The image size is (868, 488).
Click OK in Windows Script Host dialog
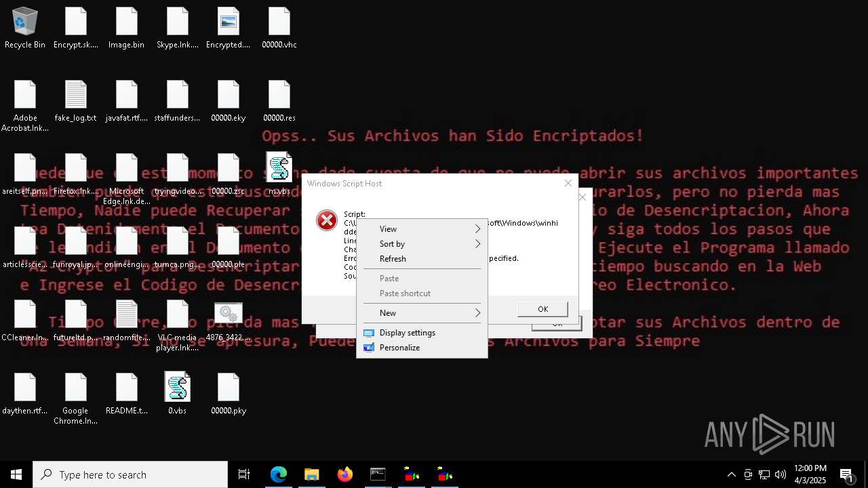(x=542, y=309)
